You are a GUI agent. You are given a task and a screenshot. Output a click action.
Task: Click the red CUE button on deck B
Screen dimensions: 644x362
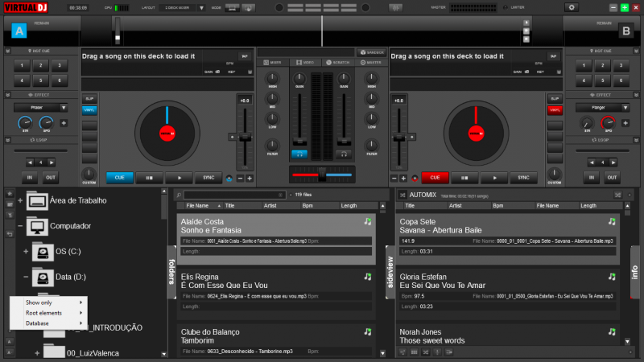pos(435,178)
